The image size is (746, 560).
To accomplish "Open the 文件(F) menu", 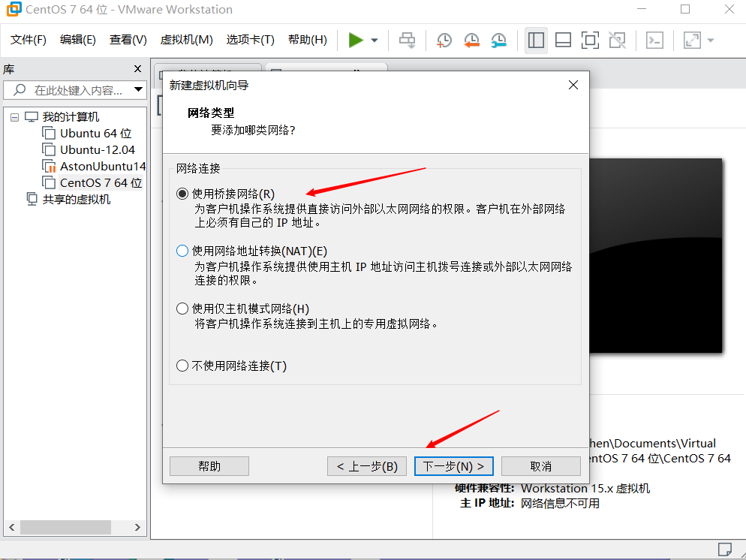I will click(x=28, y=40).
